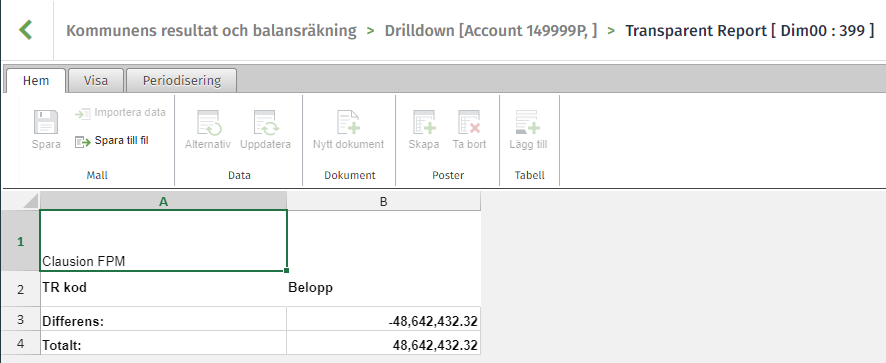The height and width of the screenshot is (363, 886).
Task: Select the Hem ribbon tab
Action: click(36, 80)
